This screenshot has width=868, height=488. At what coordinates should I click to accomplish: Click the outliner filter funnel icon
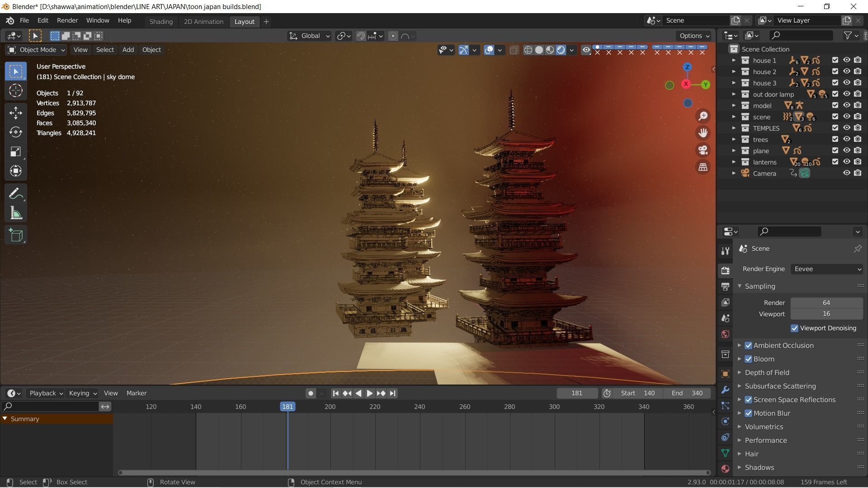pos(848,35)
